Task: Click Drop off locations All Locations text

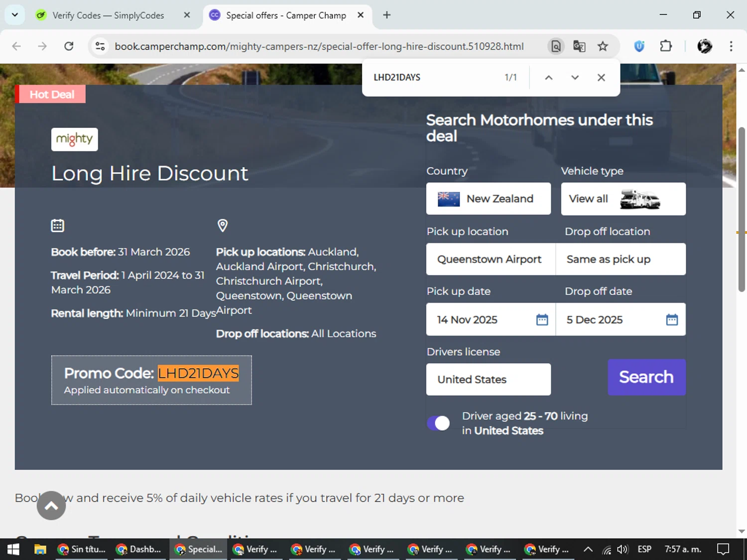Action: (x=296, y=334)
